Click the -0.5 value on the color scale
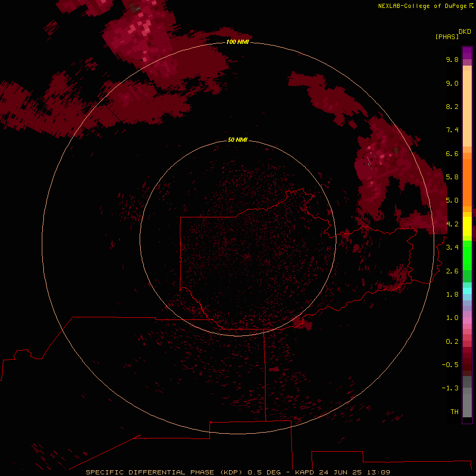Viewport: 476px width, 476px height. [450, 365]
